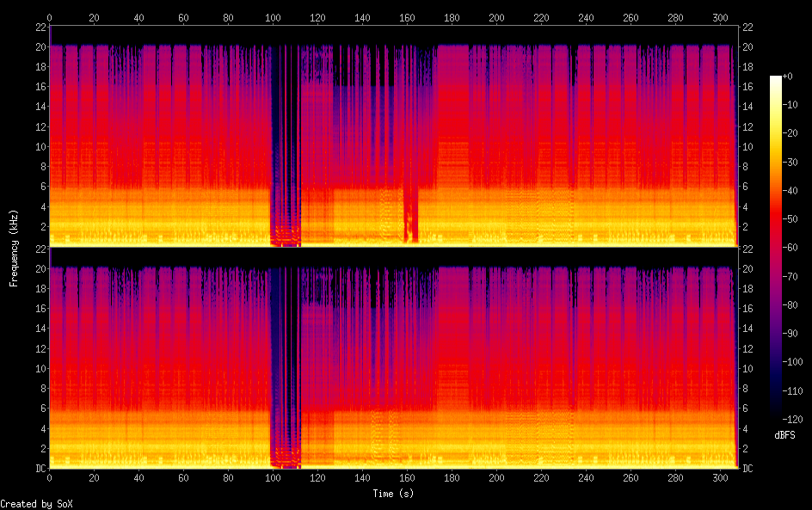Click the "-70" color scale label

tap(790, 276)
